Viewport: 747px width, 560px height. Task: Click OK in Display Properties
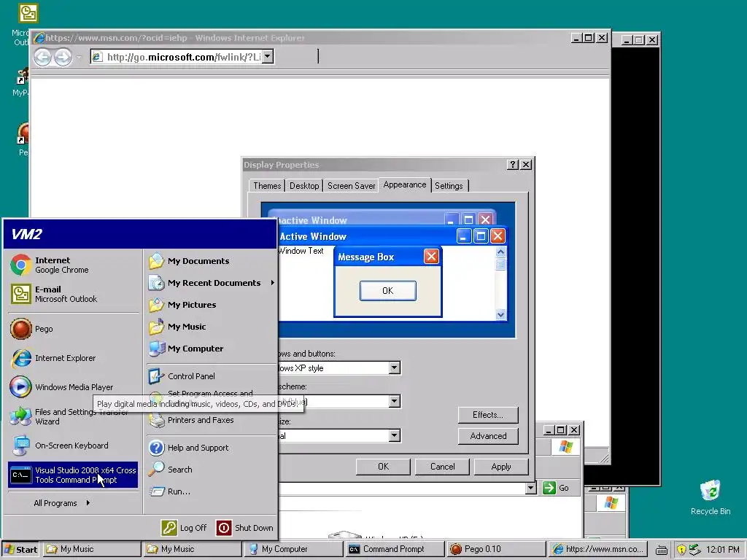pos(383,467)
